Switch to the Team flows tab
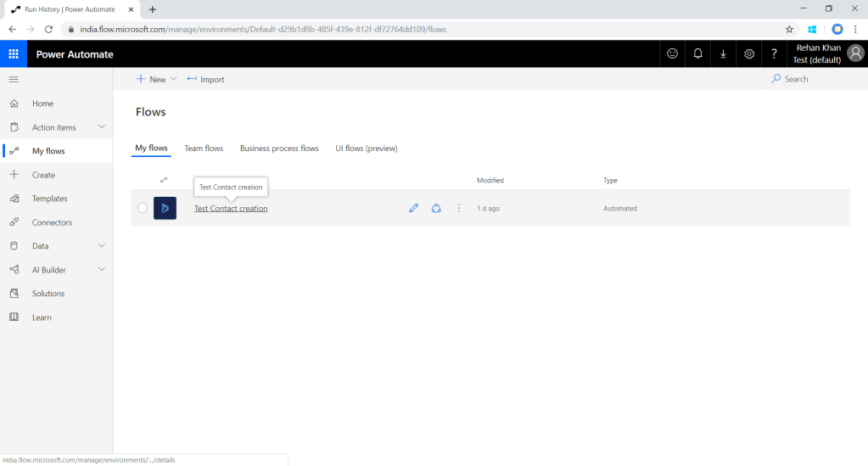Screen dimensions: 868x466 pyautogui.click(x=204, y=149)
